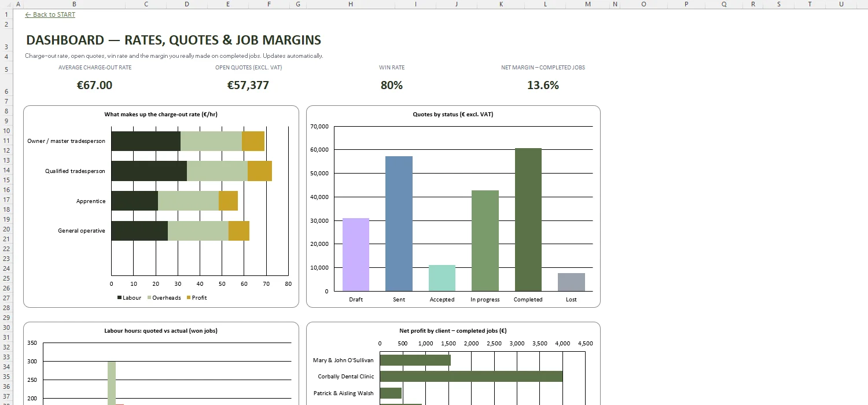868x405 pixels.
Task: Select column D header
Action: [x=186, y=4]
